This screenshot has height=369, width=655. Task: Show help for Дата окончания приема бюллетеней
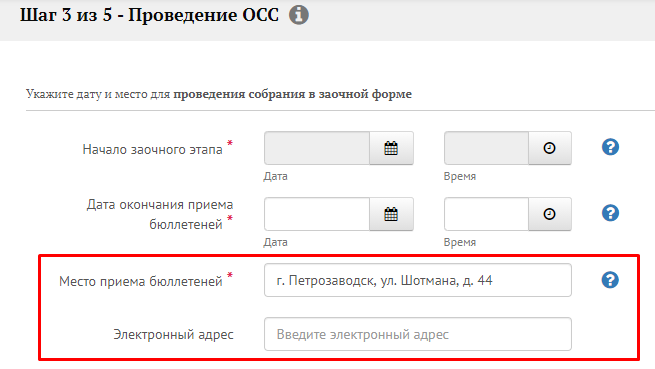[610, 213]
